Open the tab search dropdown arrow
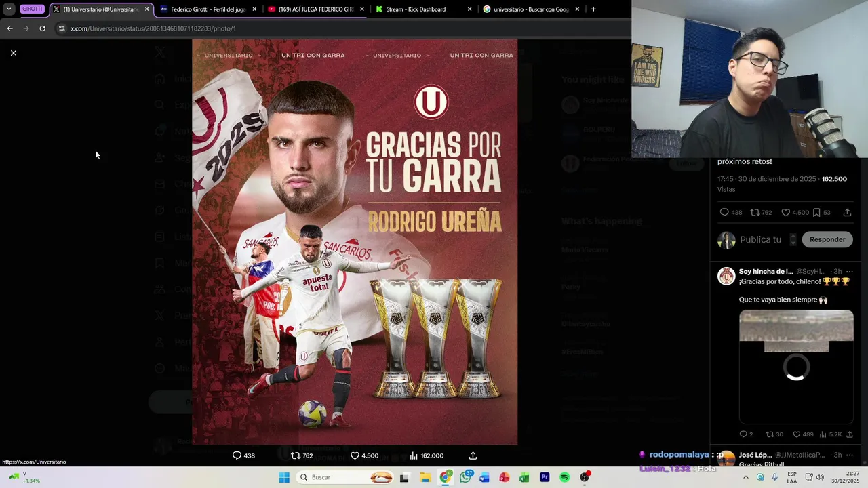The width and height of the screenshot is (868, 488). click(x=9, y=9)
